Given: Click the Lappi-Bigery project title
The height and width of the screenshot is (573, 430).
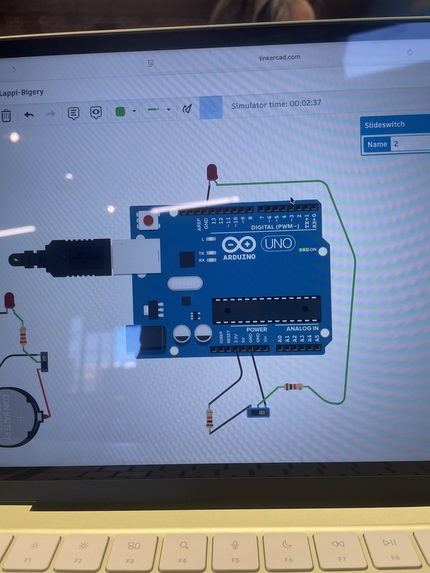Looking at the screenshot, I should click(x=22, y=92).
